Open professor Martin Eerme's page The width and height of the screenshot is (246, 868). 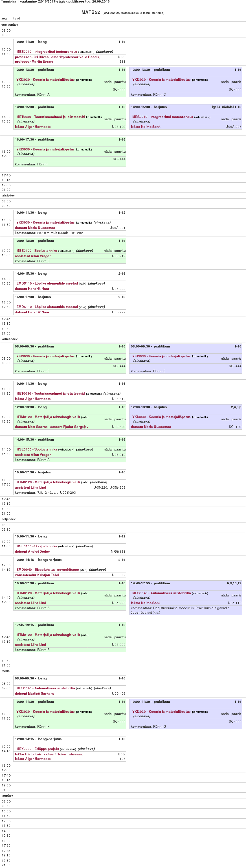coord(34,62)
